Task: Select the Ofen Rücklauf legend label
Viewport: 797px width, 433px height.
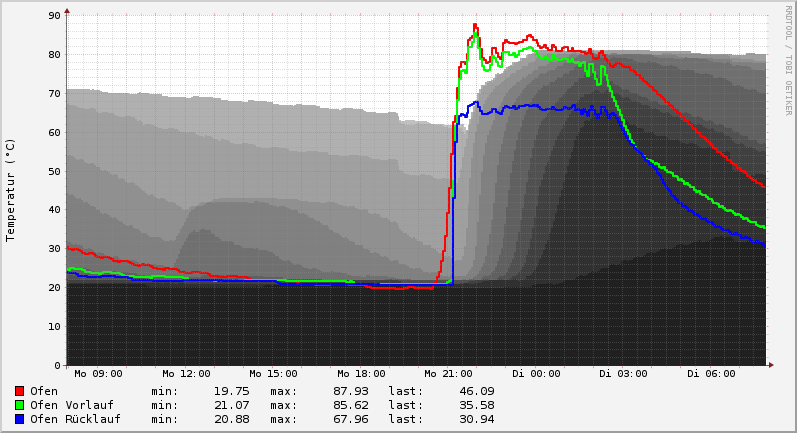Action: point(75,419)
